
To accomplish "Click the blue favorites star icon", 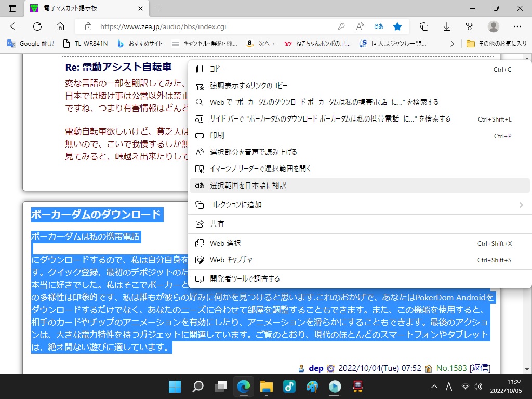I will click(x=397, y=26).
